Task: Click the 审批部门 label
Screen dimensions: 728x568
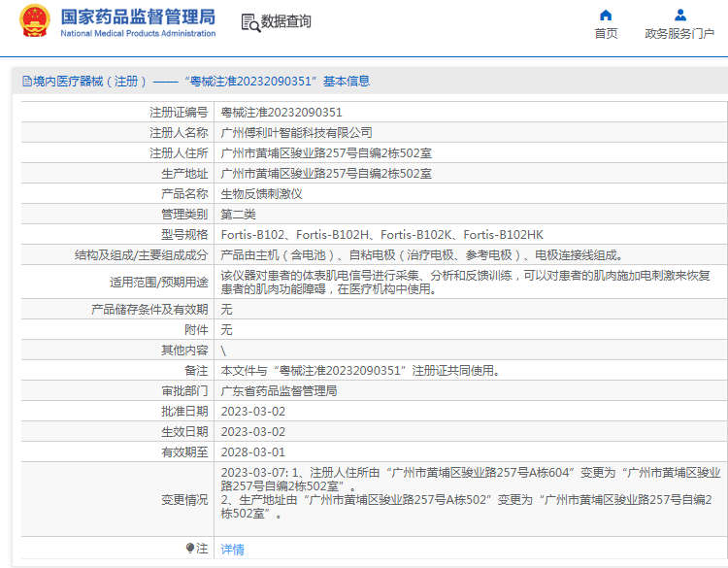Action: point(184,391)
